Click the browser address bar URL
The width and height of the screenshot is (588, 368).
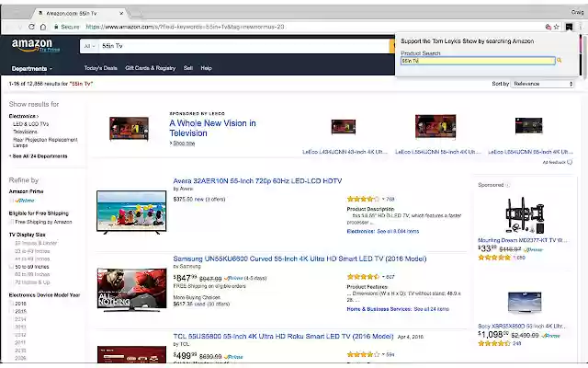pos(185,27)
